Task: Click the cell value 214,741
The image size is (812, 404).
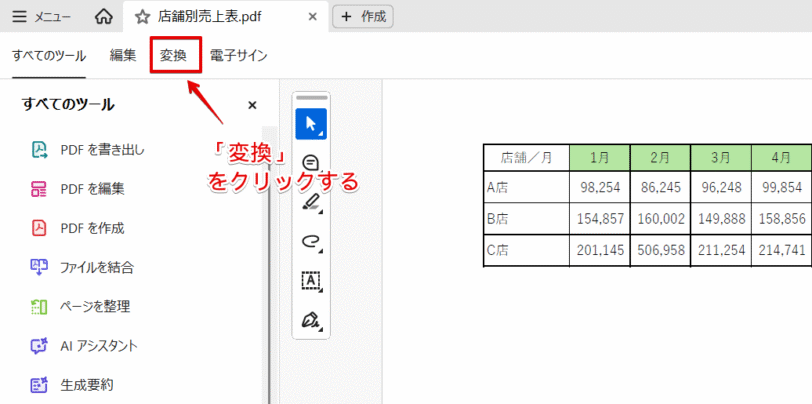Action: 782,250
